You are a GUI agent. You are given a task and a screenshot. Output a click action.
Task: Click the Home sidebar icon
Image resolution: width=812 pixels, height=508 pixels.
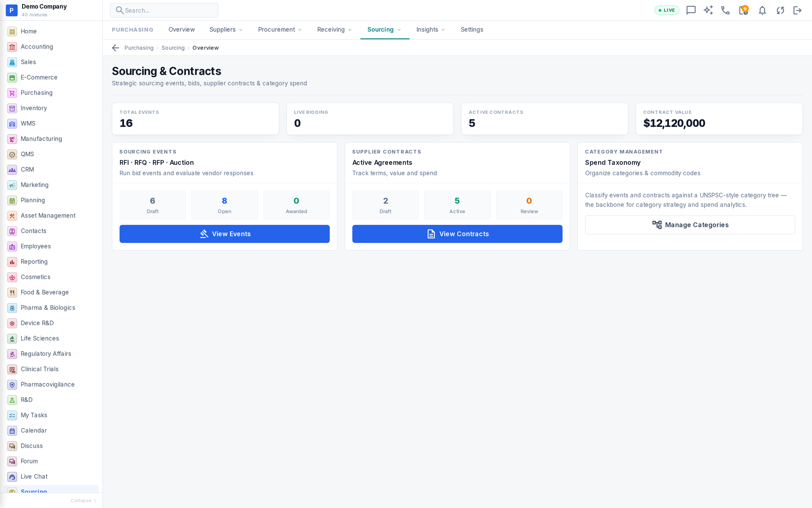coord(12,32)
